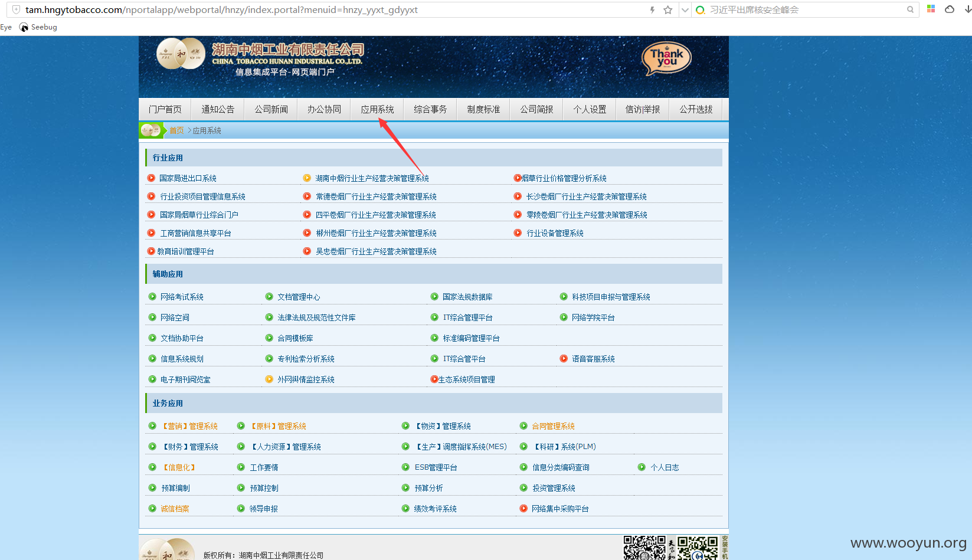The image size is (972, 560).
Task: Click the search magnifier icon in browser
Action: pos(911,10)
